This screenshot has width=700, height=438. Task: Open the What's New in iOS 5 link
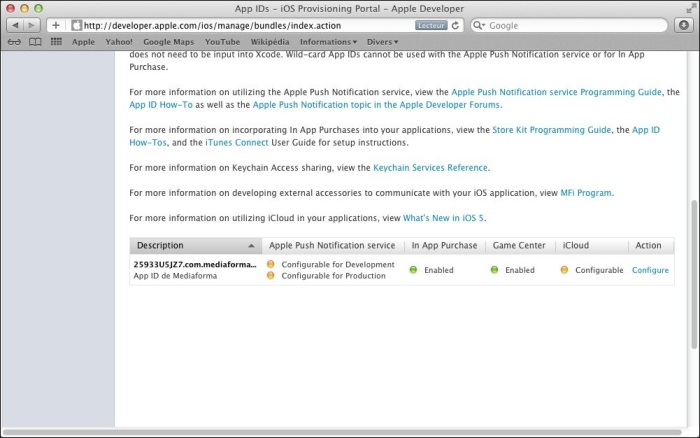[443, 218]
